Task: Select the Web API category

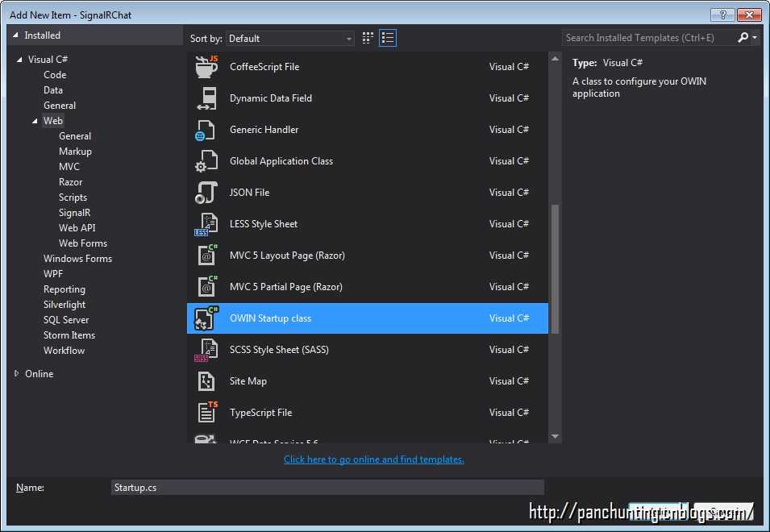Action: point(77,228)
